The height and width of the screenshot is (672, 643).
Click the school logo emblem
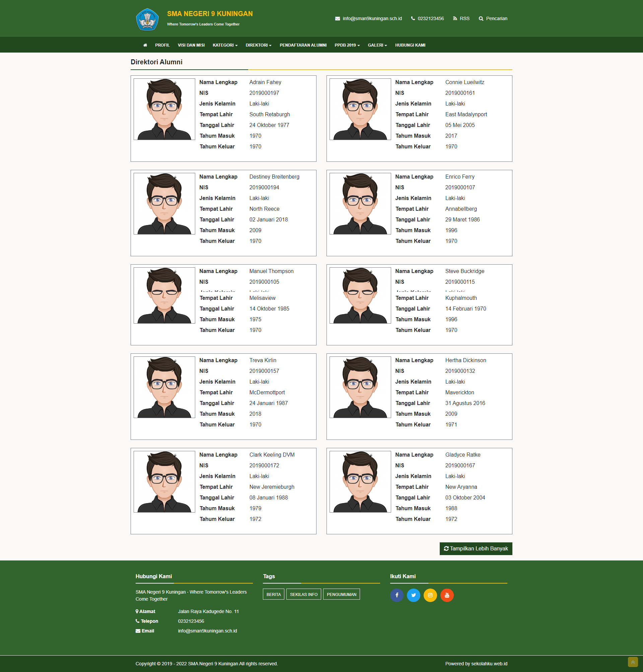click(x=147, y=19)
